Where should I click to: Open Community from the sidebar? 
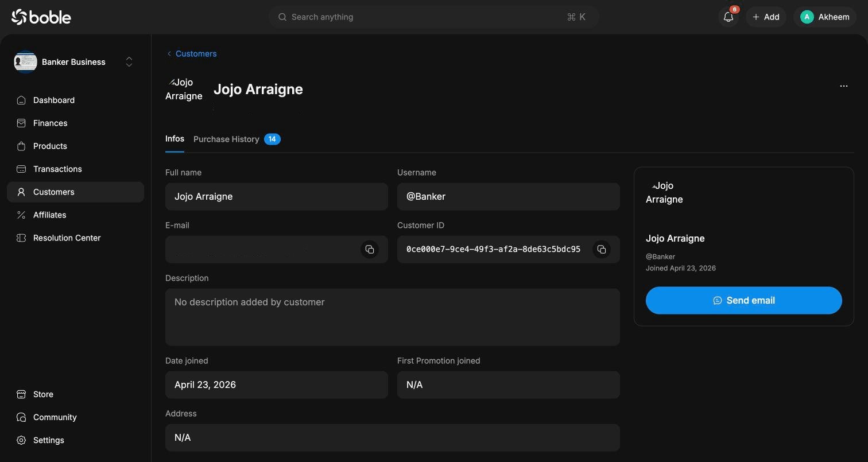pos(75,417)
